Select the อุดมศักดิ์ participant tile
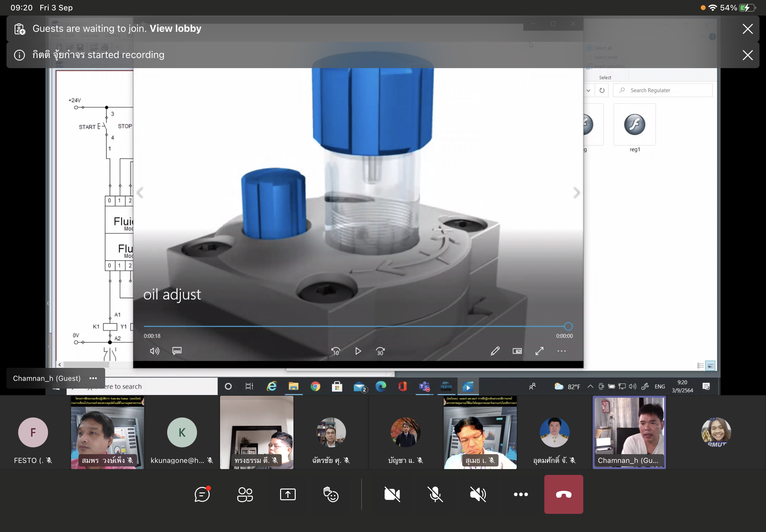 [555, 432]
